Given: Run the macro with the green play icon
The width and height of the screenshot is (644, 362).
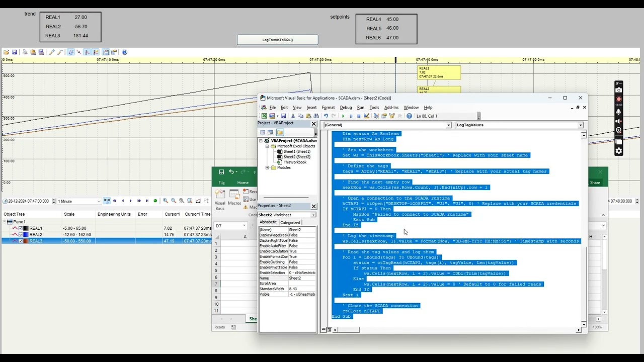Looking at the screenshot, I should pos(343,116).
